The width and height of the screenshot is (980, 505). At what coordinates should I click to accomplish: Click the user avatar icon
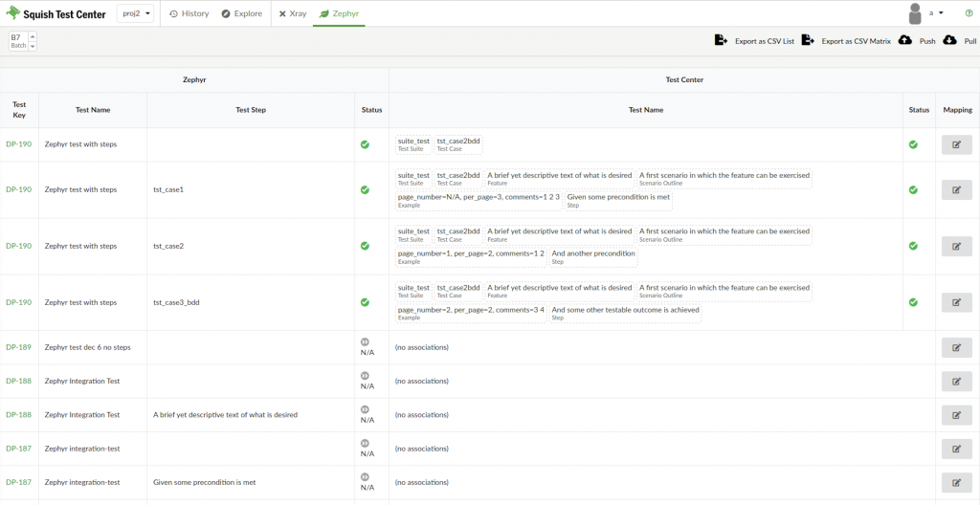point(915,13)
